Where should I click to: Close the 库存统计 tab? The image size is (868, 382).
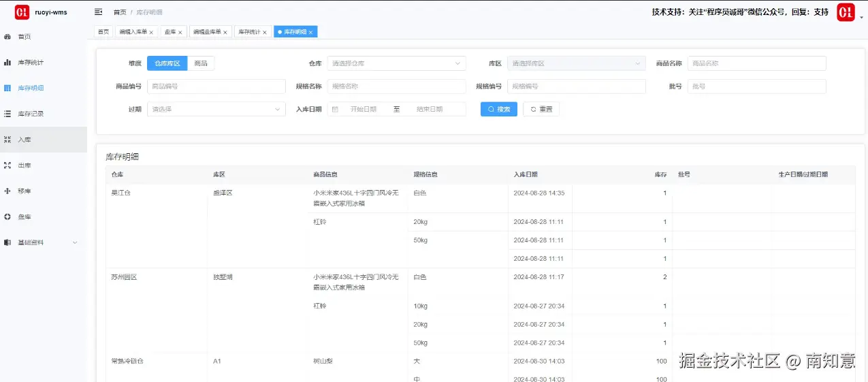[x=265, y=32]
